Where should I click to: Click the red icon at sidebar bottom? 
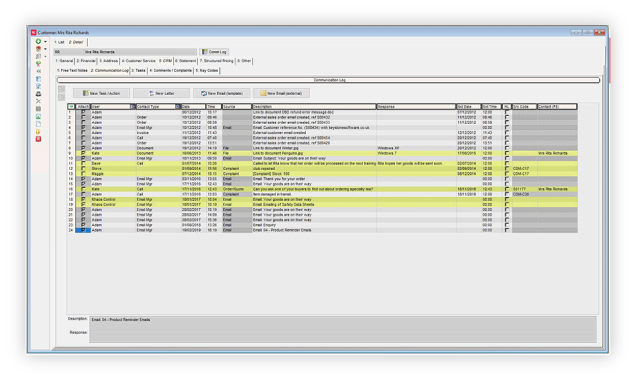[38, 139]
